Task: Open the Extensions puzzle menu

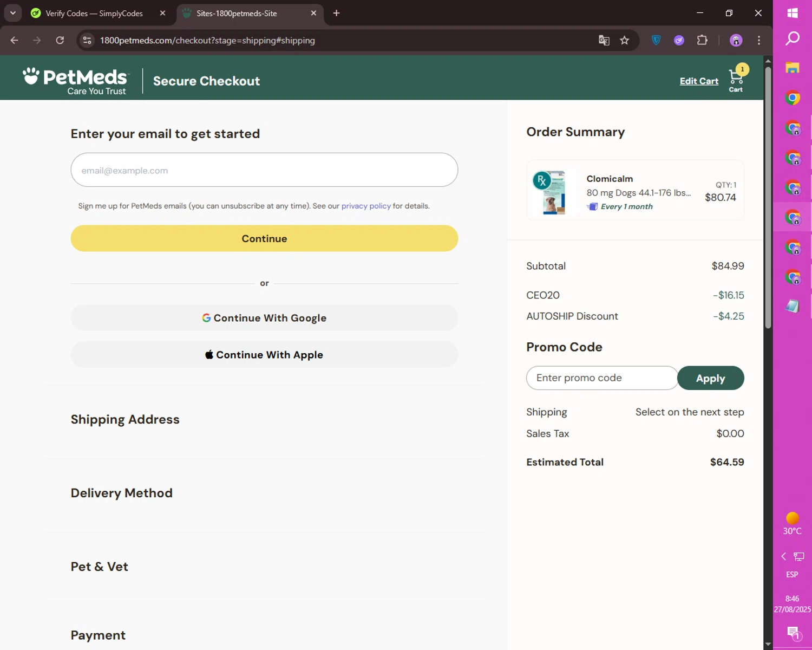Action: point(702,40)
